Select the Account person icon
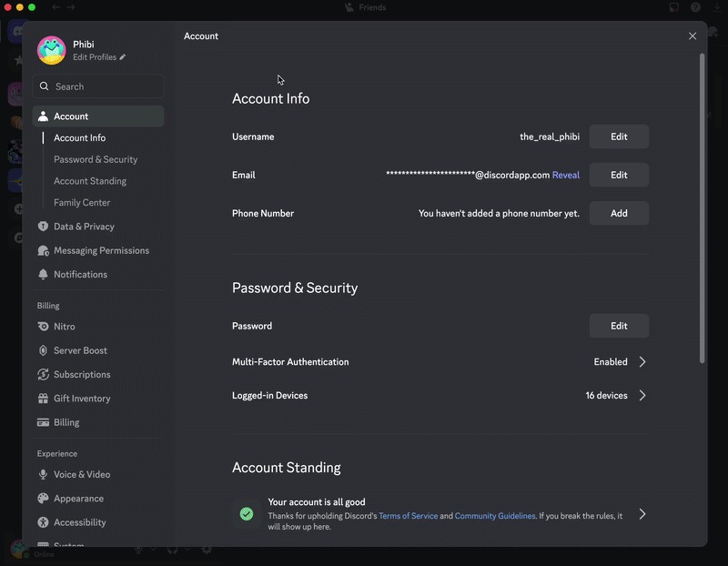728x566 pixels. pyautogui.click(x=43, y=116)
